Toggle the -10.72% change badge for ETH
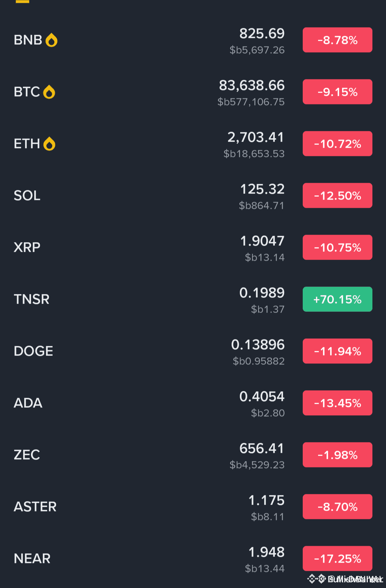This screenshot has height=588, width=386. 337,144
